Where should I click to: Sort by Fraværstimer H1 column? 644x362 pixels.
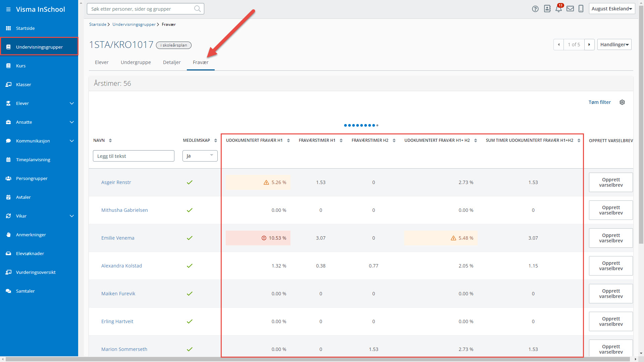tap(341, 140)
